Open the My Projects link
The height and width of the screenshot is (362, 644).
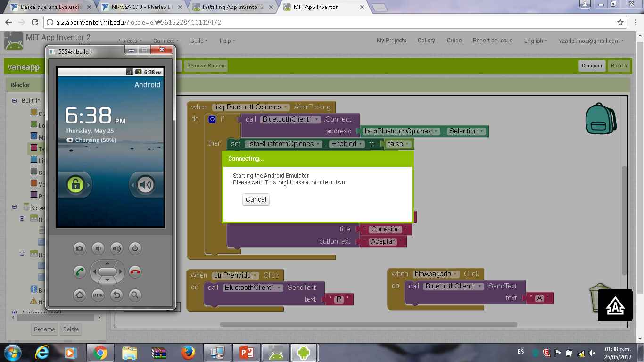click(x=391, y=41)
